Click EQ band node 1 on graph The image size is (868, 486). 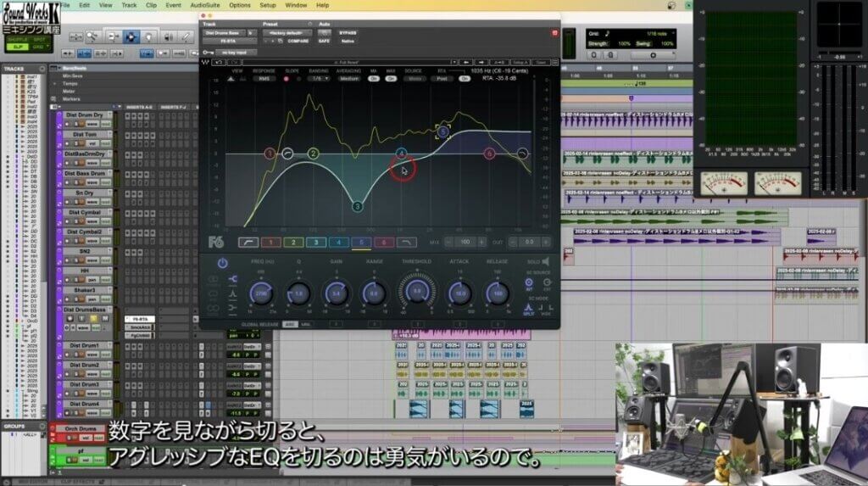[270, 154]
